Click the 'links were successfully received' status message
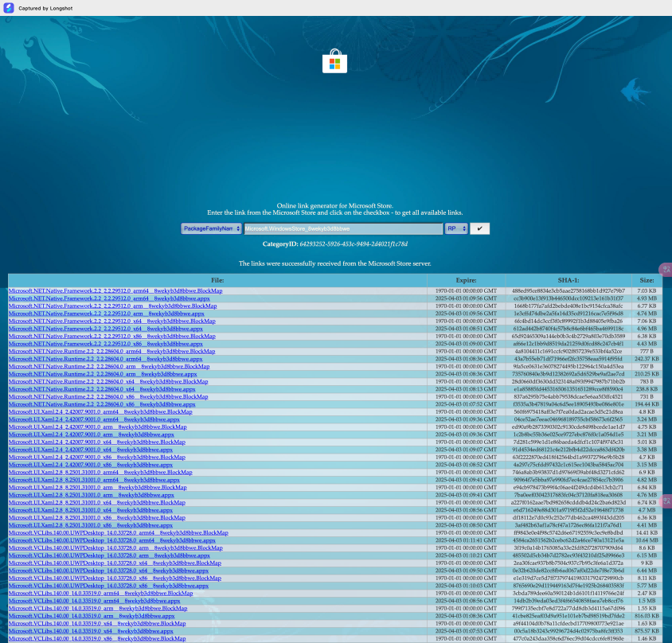 (x=334, y=263)
